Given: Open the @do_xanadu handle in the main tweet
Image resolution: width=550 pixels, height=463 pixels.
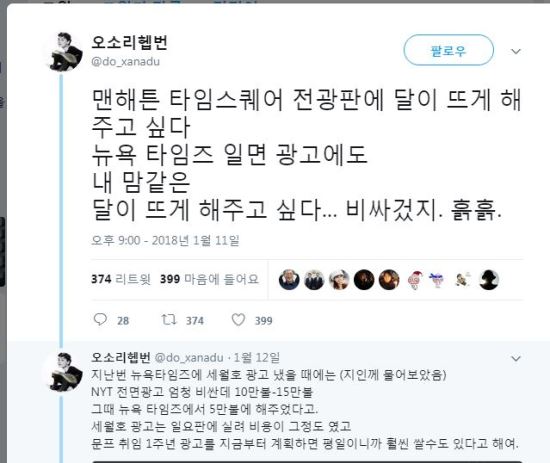Looking at the screenshot, I should coord(126,62).
